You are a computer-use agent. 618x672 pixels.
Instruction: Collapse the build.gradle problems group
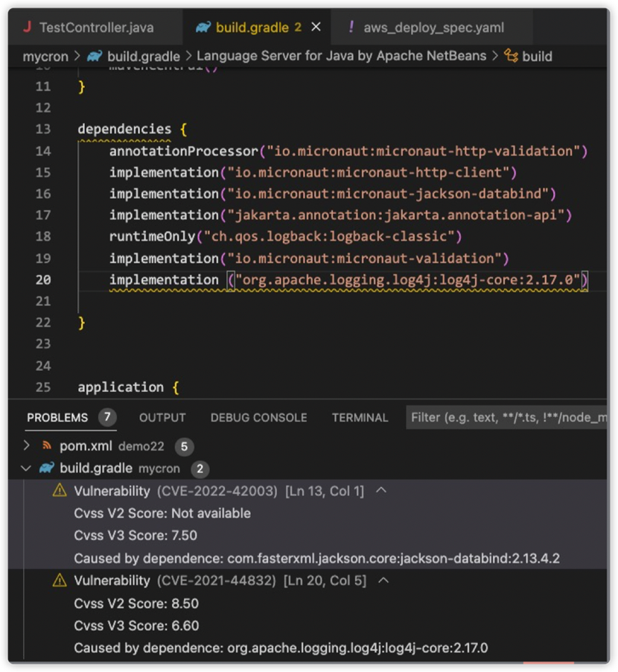27,469
